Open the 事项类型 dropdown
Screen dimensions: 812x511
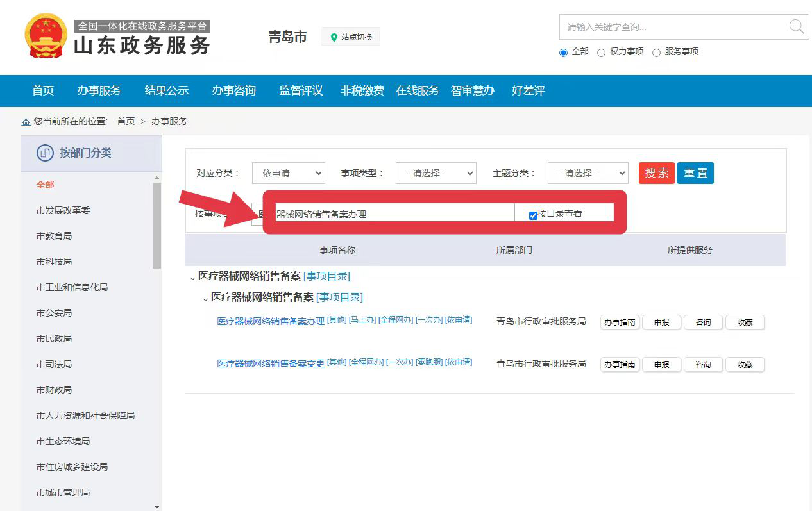pos(436,173)
